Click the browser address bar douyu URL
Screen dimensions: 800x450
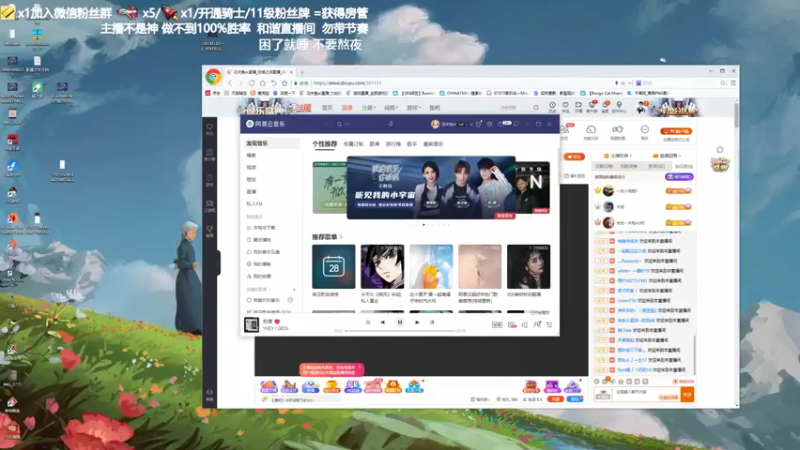tap(347, 83)
